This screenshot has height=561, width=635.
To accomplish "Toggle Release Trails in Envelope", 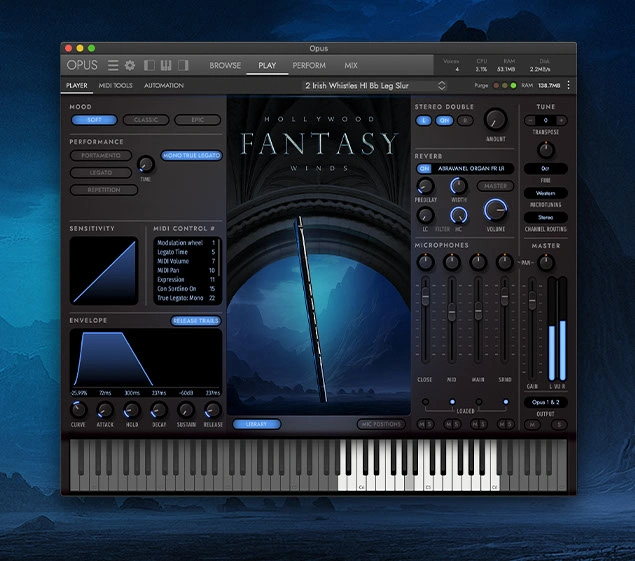I will (196, 321).
